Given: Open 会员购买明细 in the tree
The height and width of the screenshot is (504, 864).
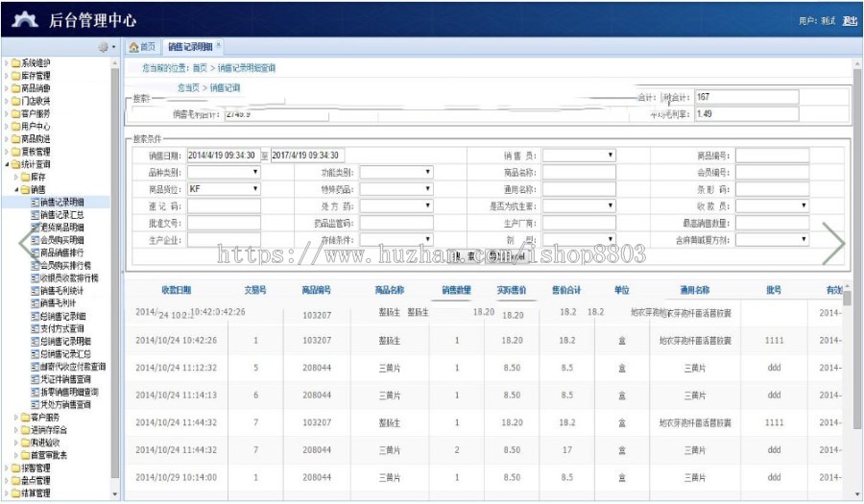Looking at the screenshot, I should (61, 240).
